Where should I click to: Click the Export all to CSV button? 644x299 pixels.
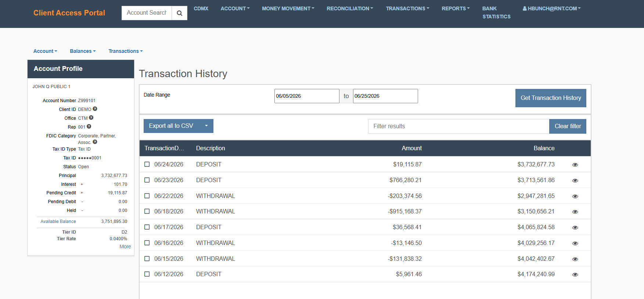(172, 126)
